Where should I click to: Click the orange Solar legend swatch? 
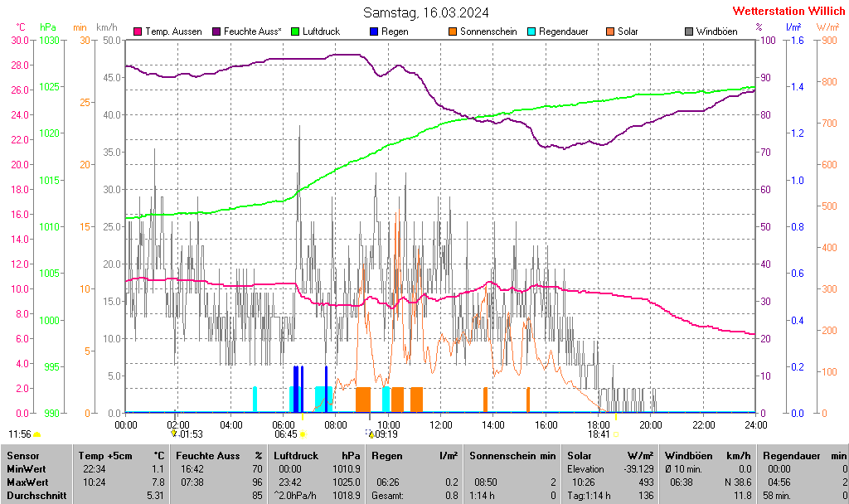point(610,31)
